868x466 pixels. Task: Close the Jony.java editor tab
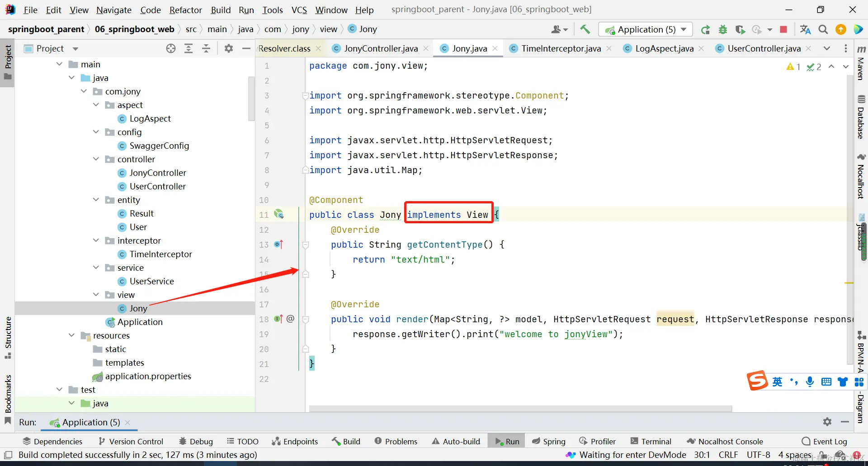[x=495, y=48]
